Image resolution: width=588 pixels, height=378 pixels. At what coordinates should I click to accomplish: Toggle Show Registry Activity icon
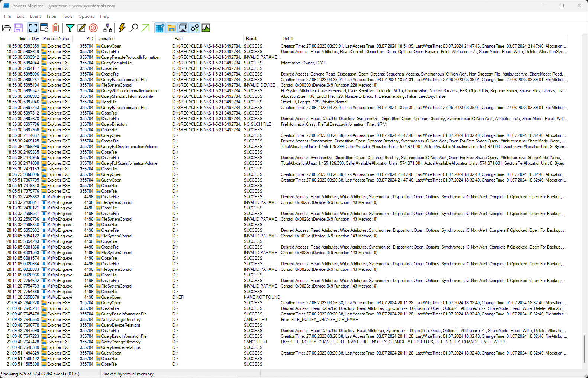coord(160,28)
